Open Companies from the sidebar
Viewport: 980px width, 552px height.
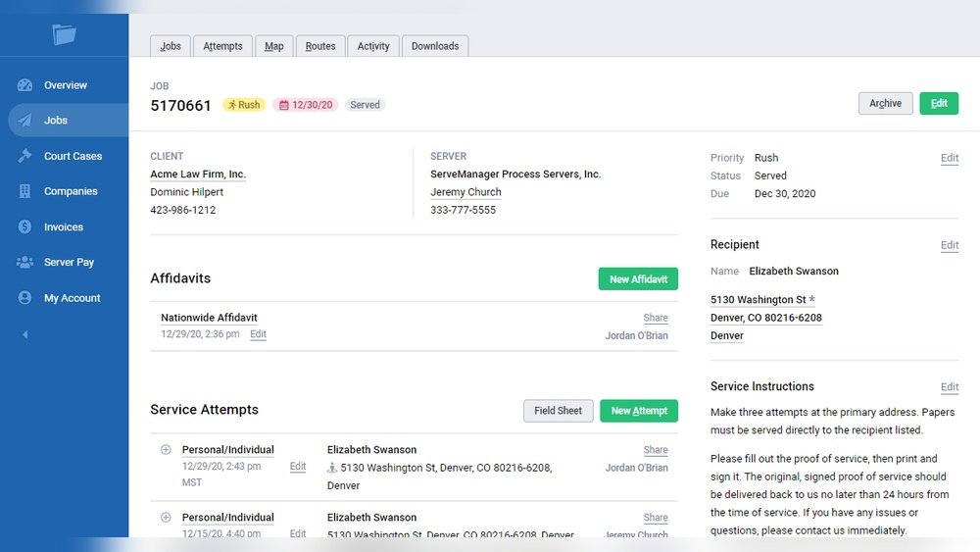pos(71,191)
